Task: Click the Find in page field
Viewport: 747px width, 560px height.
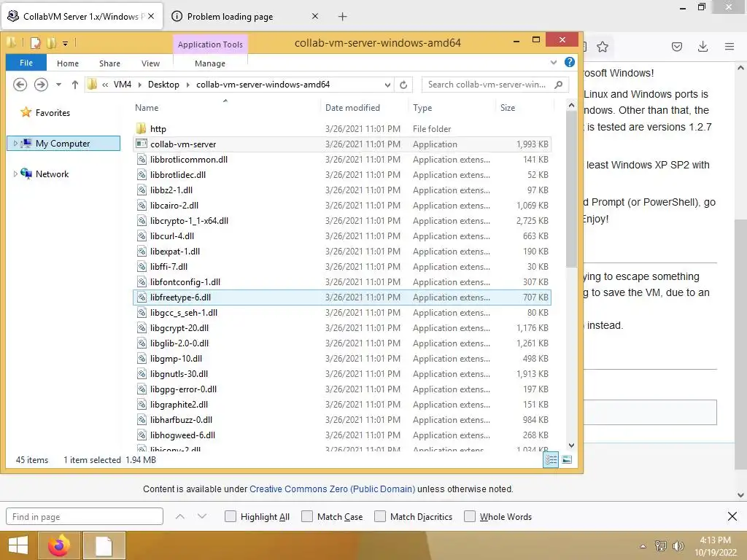Action: (x=85, y=517)
